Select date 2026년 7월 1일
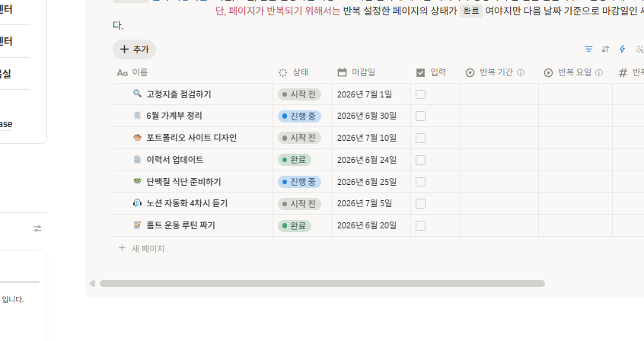This screenshot has height=341, width=644. click(365, 94)
